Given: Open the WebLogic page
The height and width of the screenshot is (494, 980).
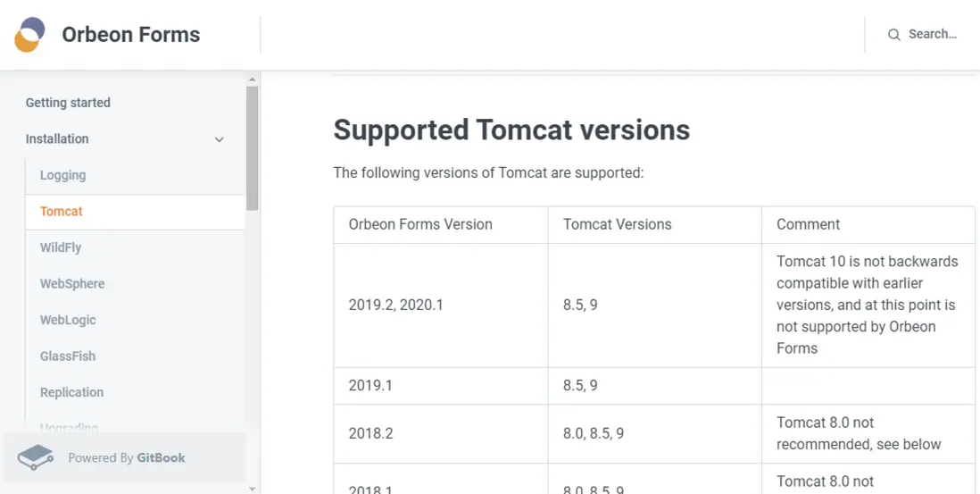Looking at the screenshot, I should coord(68,320).
